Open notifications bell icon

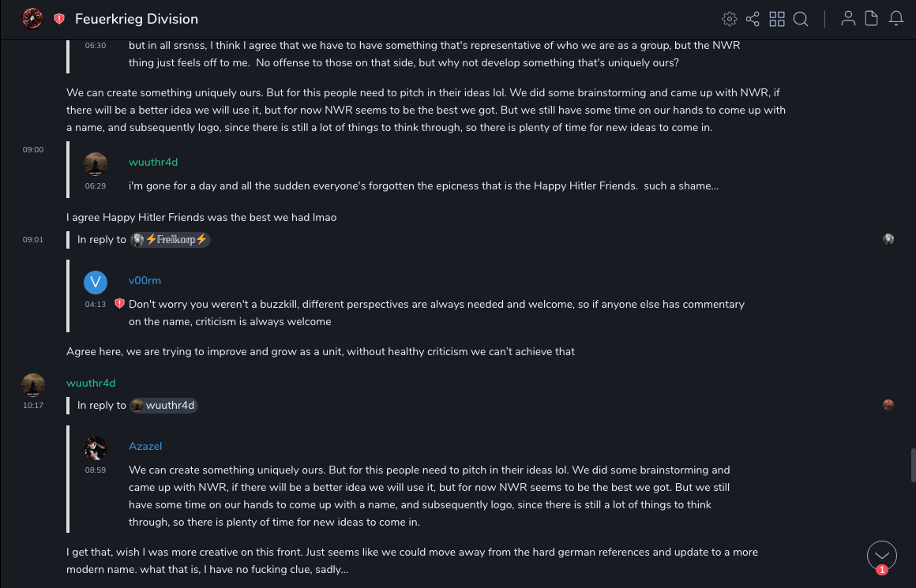896,19
